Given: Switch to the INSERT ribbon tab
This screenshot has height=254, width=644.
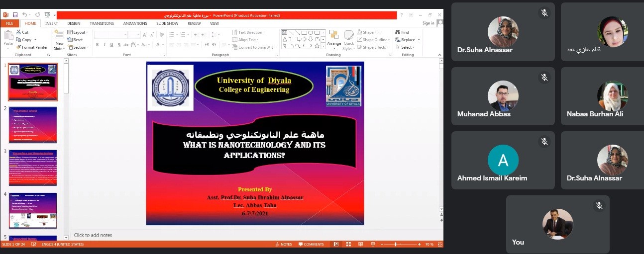Looking at the screenshot, I should click(x=52, y=23).
